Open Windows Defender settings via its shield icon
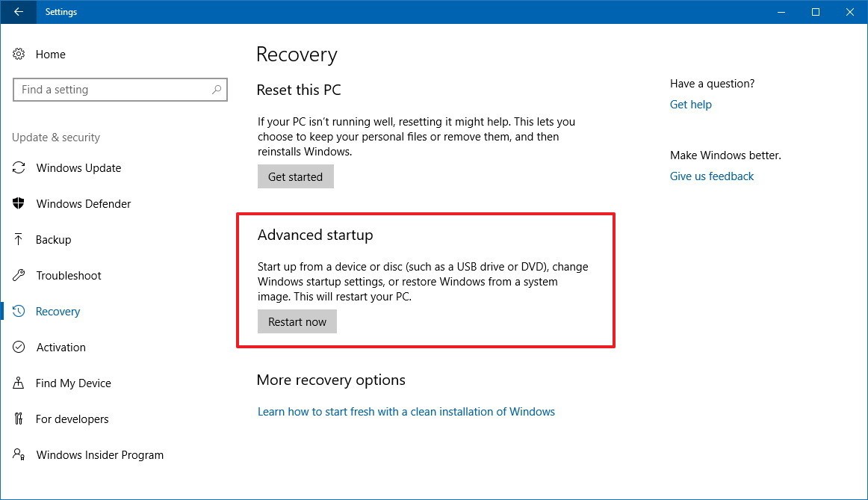 19,203
